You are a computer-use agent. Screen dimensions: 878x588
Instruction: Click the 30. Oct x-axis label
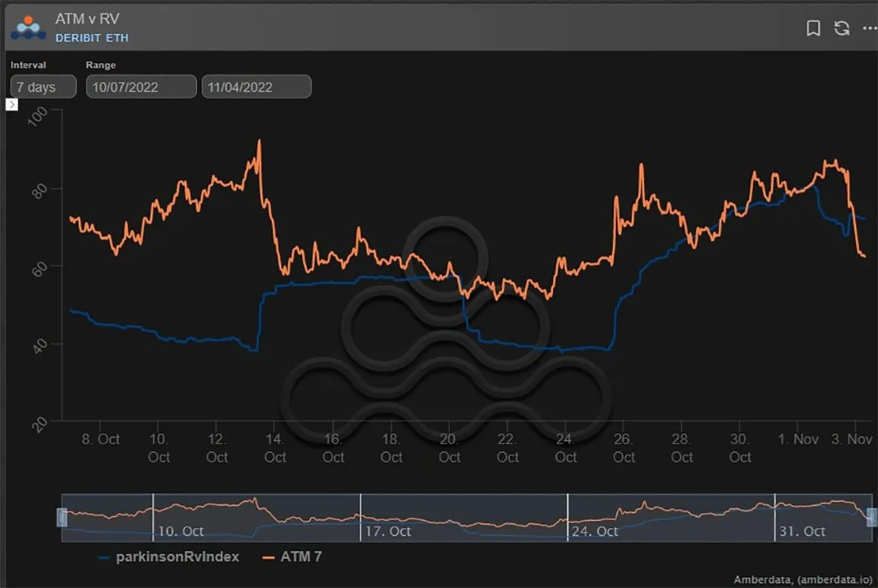pos(739,448)
